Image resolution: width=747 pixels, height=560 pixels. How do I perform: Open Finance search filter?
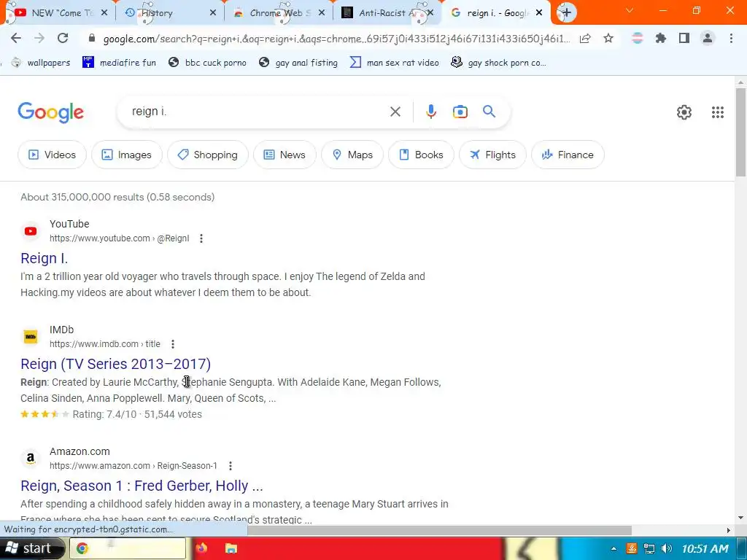click(x=568, y=155)
